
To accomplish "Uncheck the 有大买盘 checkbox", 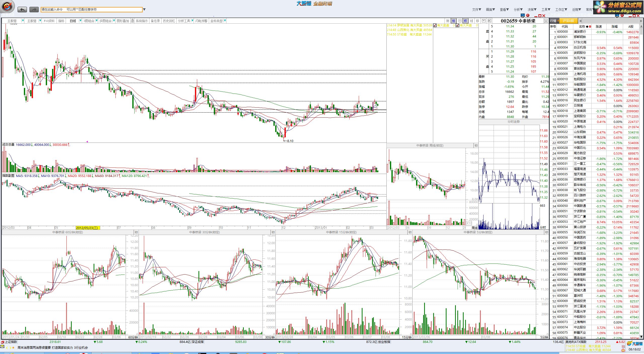I will click(x=458, y=25).
